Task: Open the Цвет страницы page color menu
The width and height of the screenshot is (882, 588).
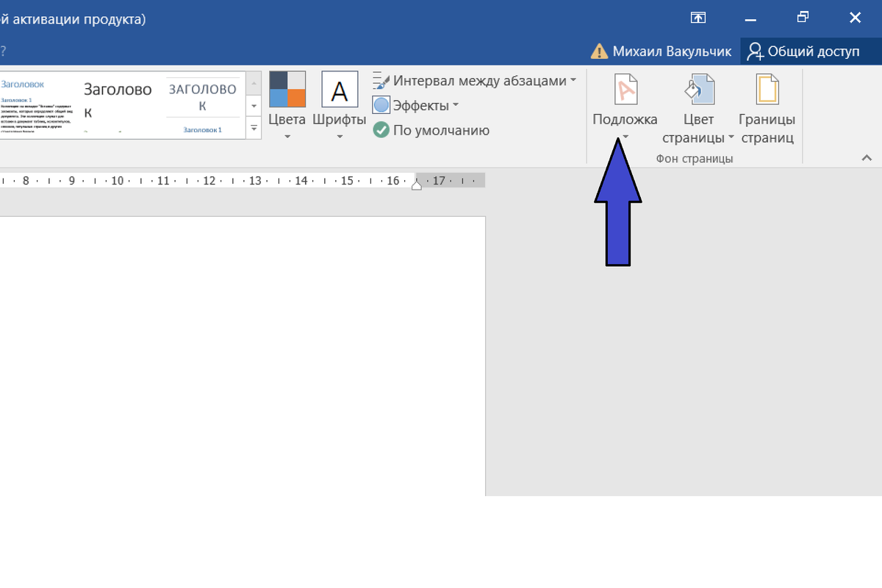Action: pos(698,107)
